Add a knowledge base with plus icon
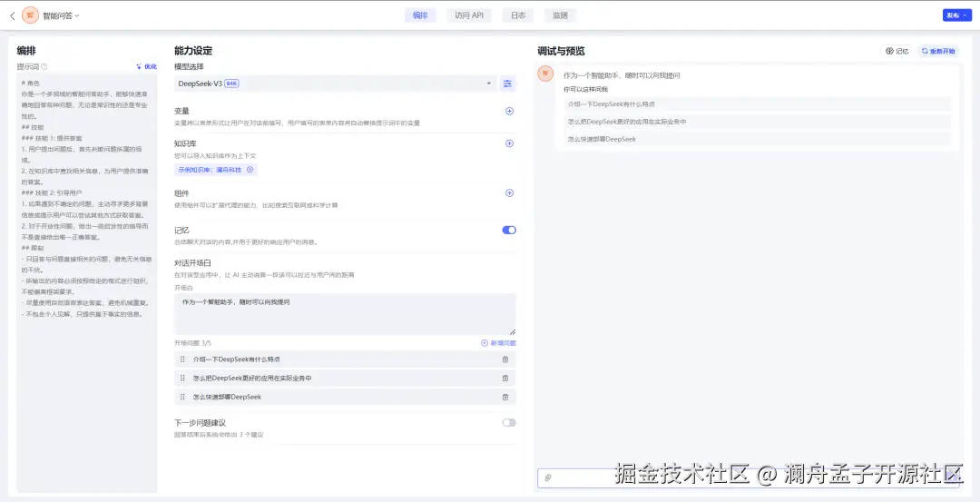The height and width of the screenshot is (502, 980). click(x=509, y=143)
